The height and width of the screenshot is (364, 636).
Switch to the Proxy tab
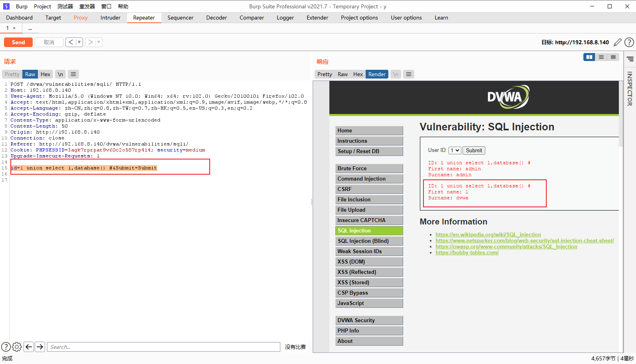(x=81, y=18)
